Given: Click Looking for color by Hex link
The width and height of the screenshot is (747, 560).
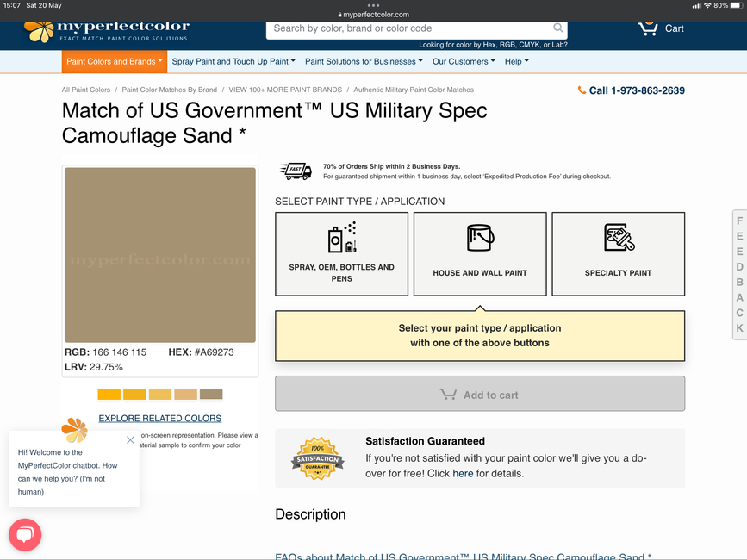Looking at the screenshot, I should [493, 45].
